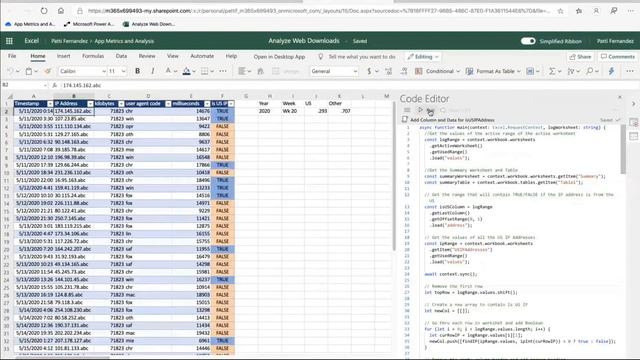The width and height of the screenshot is (640, 360).
Task: Open the Microsoft Power A... bookmark
Action: click(x=89, y=24)
